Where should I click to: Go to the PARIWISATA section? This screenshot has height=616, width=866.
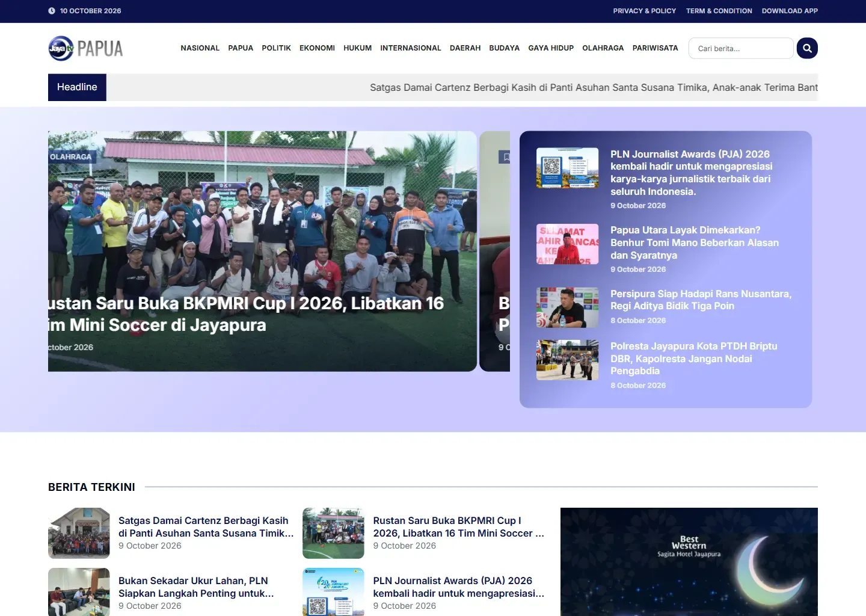click(x=656, y=48)
